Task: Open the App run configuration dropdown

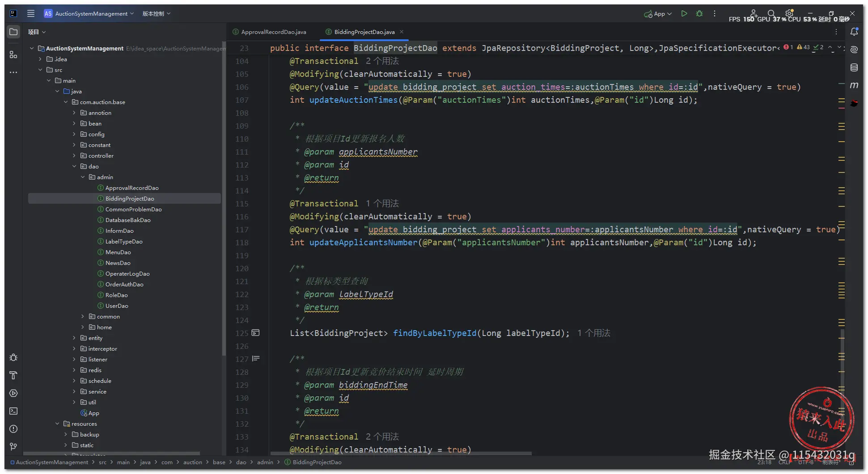Action: [658, 14]
